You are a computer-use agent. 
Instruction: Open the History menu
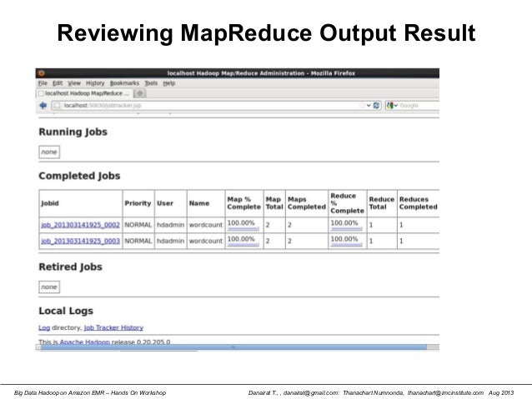95,83
